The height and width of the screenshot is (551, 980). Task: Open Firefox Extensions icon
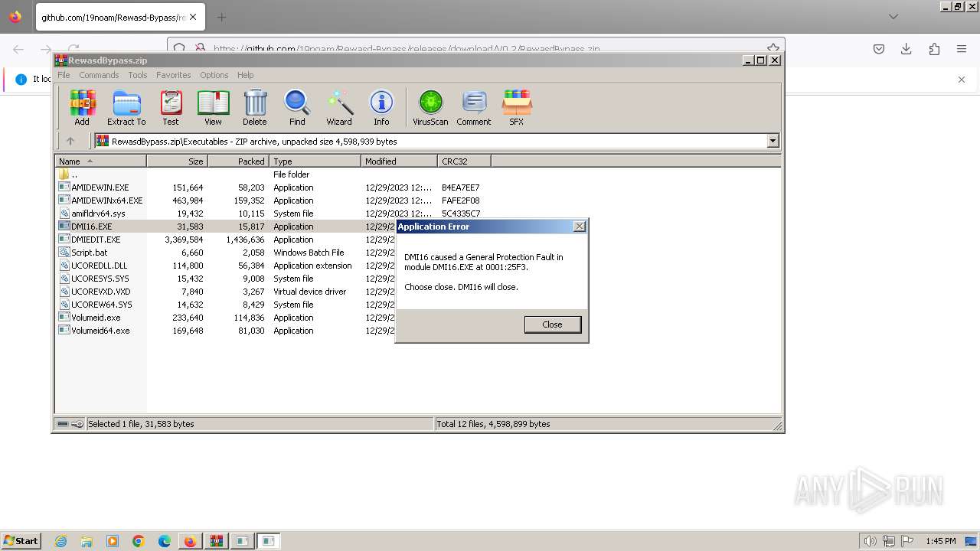934,49
